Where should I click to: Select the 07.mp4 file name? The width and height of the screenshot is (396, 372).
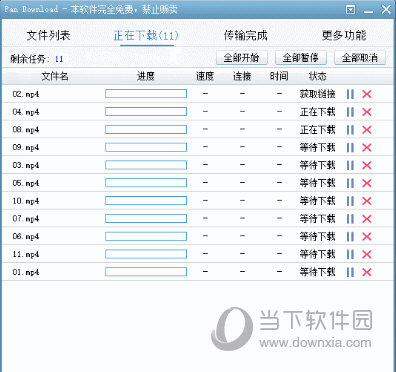26,219
